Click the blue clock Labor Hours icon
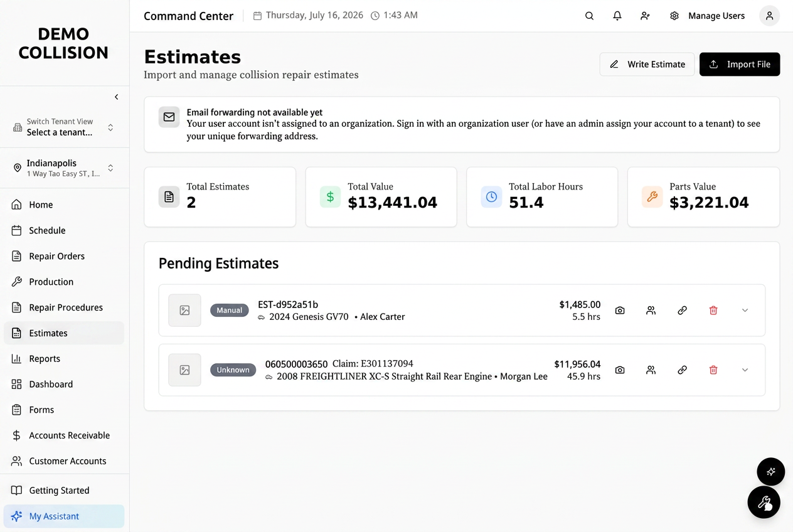 (491, 197)
